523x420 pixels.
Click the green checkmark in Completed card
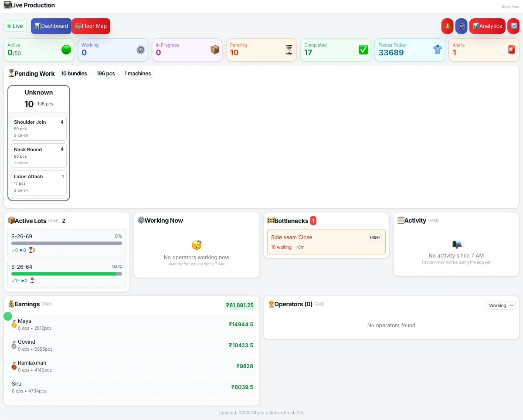pyautogui.click(x=363, y=50)
